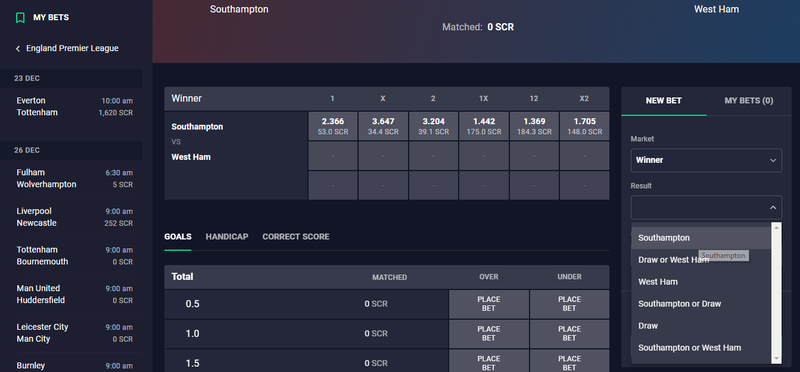
Task: Switch to My Bets (0) tab
Action: (748, 101)
